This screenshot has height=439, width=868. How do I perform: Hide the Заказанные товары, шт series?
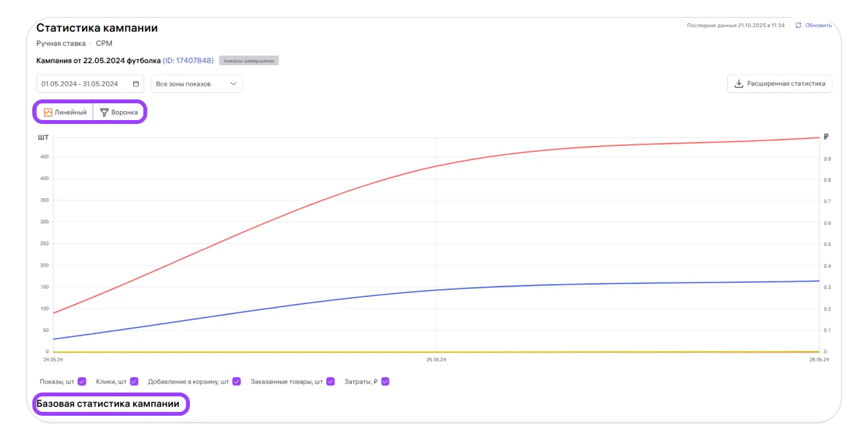pos(331,382)
